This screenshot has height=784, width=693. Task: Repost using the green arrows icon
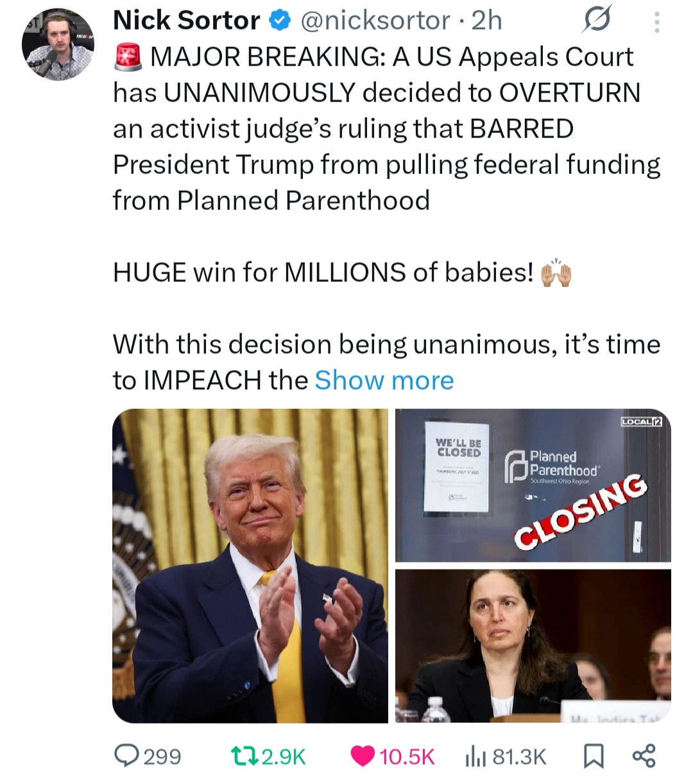pos(244,756)
